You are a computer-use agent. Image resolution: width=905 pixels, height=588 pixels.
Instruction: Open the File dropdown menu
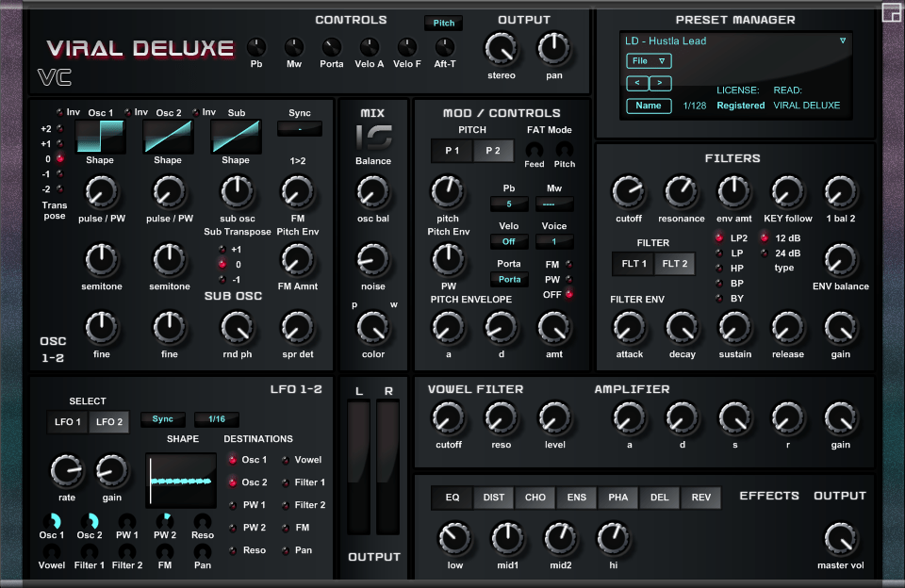tap(649, 60)
